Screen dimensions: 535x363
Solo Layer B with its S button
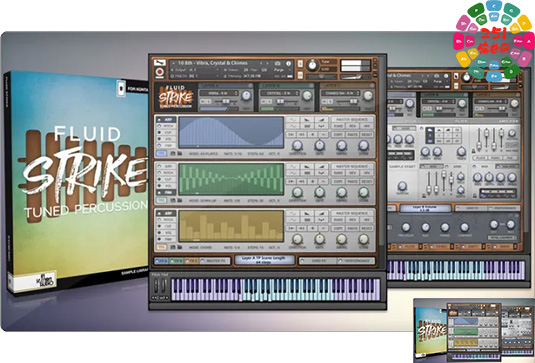[269, 102]
